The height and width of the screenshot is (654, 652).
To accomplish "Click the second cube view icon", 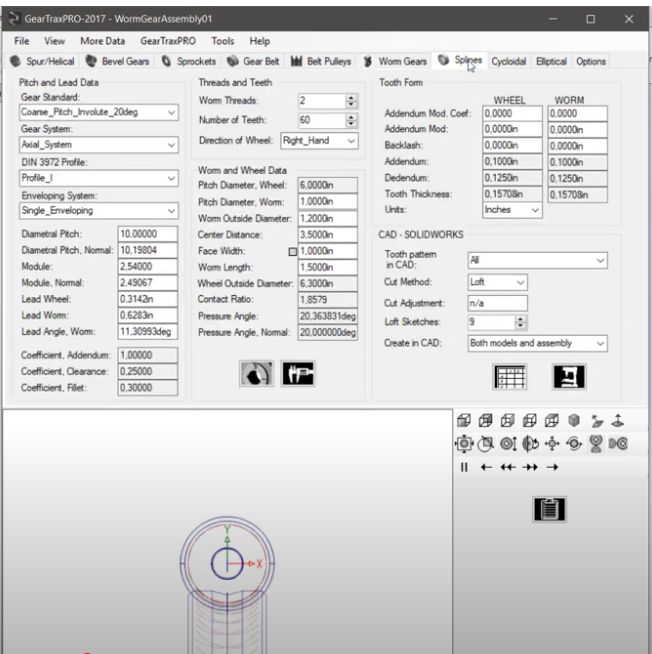I will point(486,420).
